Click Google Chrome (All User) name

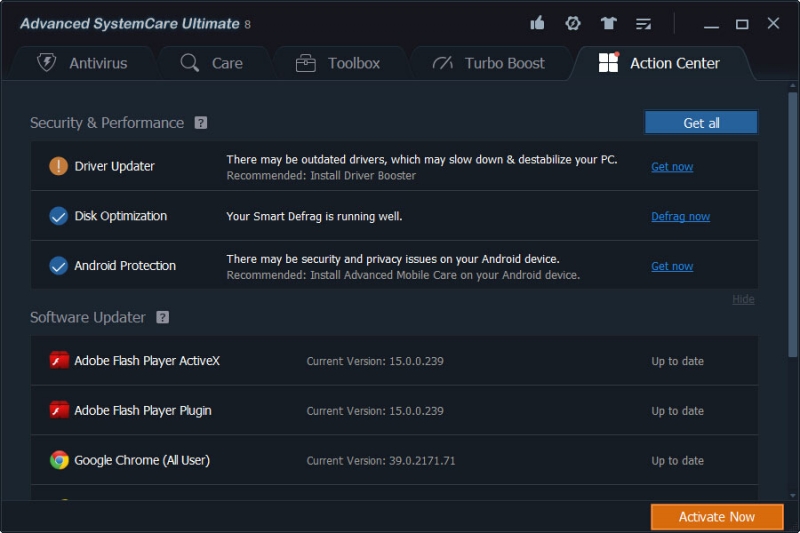(x=142, y=461)
